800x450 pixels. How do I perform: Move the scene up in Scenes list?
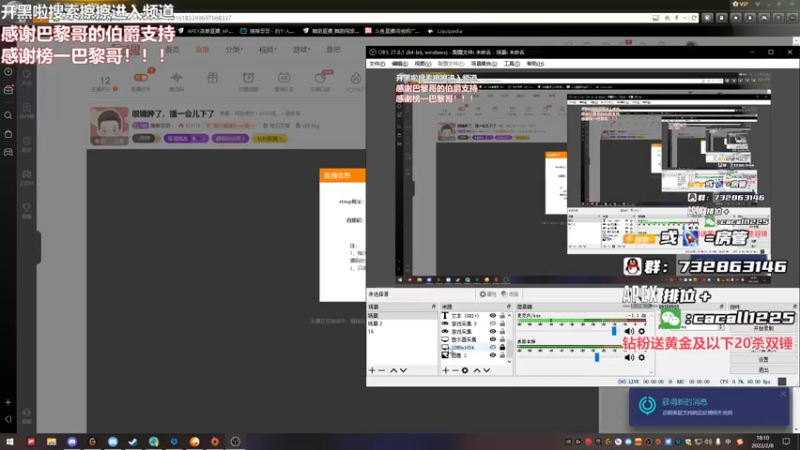(393, 370)
